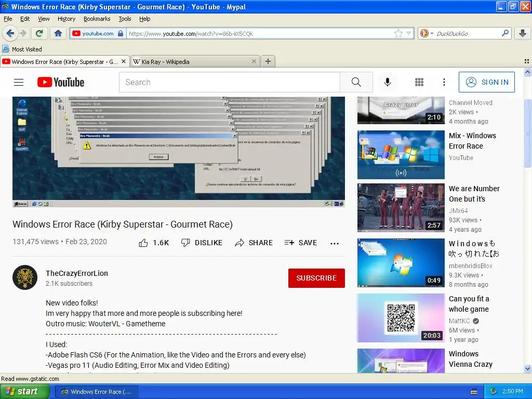The image size is (532, 399).
Task: Open the File menu
Action: click(x=8, y=19)
